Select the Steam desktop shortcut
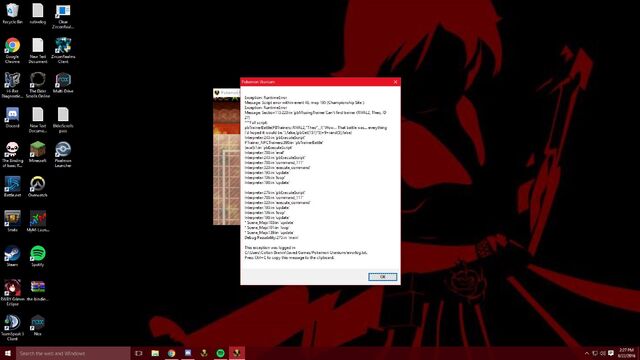 12,256
